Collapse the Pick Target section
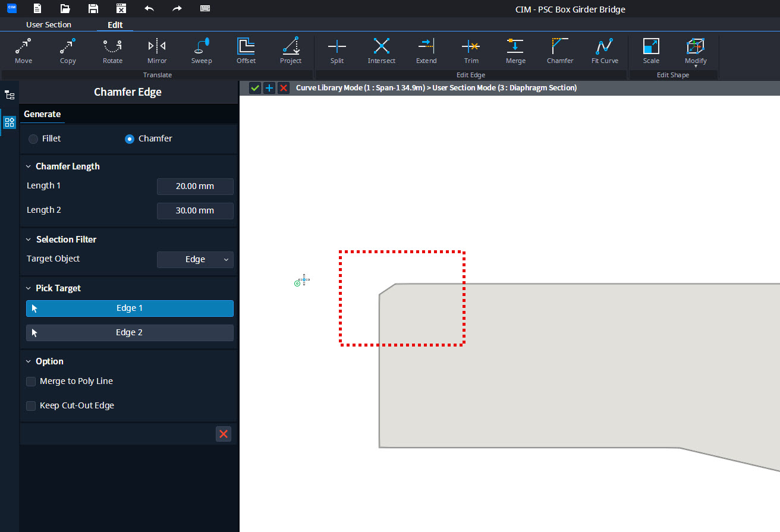The height and width of the screenshot is (532, 780). tap(27, 288)
